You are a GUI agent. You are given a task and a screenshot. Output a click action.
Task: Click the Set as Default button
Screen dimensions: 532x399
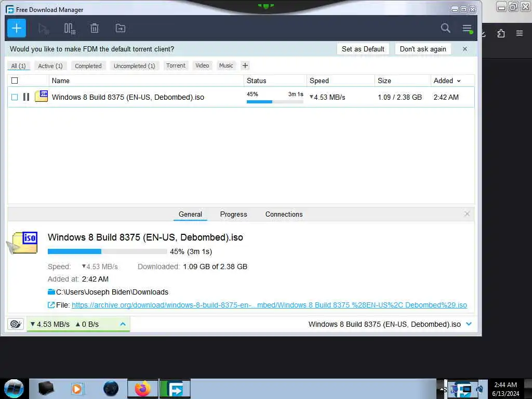coord(363,49)
